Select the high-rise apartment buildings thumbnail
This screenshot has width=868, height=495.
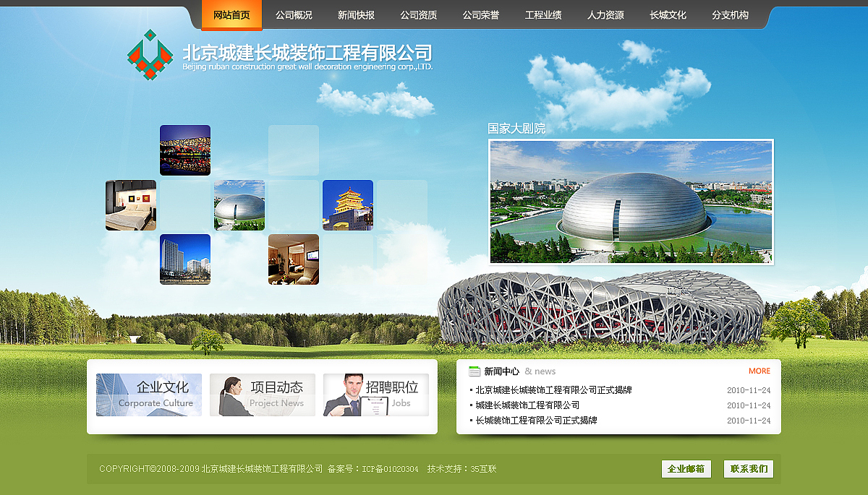pyautogui.click(x=185, y=259)
